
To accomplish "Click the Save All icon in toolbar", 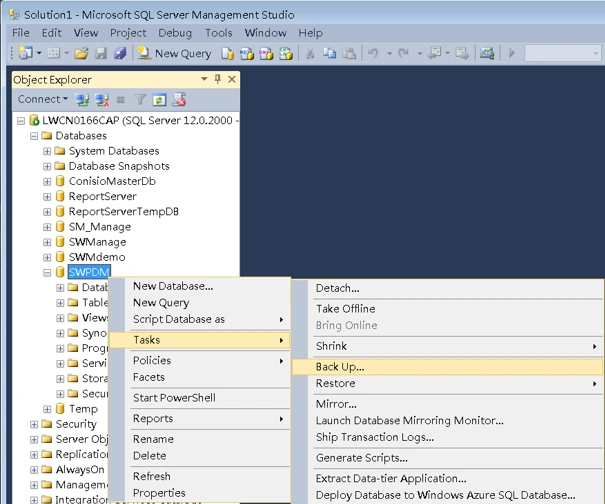I will click(120, 53).
